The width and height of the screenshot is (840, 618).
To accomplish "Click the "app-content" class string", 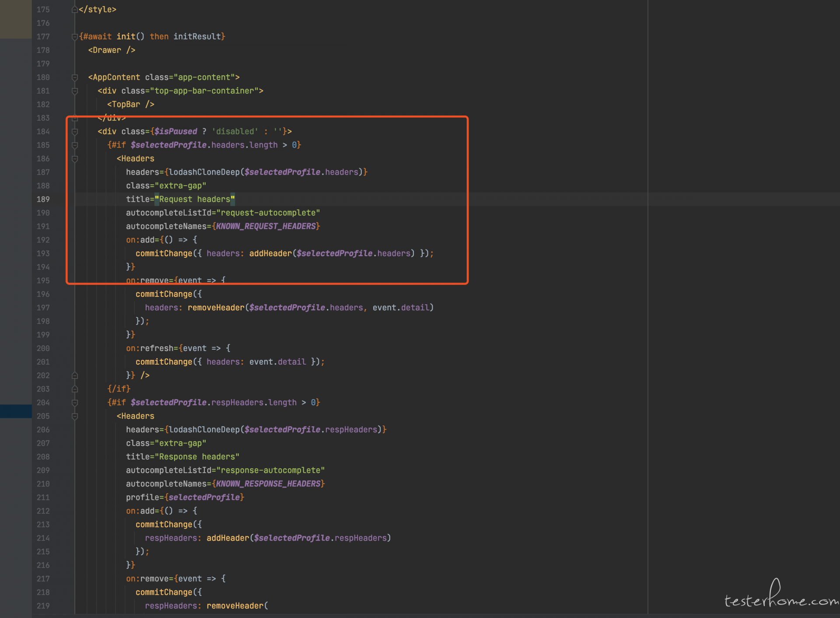I will [x=204, y=77].
